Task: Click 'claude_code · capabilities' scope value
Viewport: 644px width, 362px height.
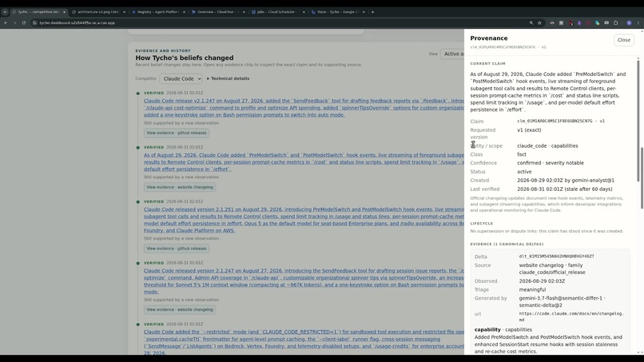Action: (547, 146)
